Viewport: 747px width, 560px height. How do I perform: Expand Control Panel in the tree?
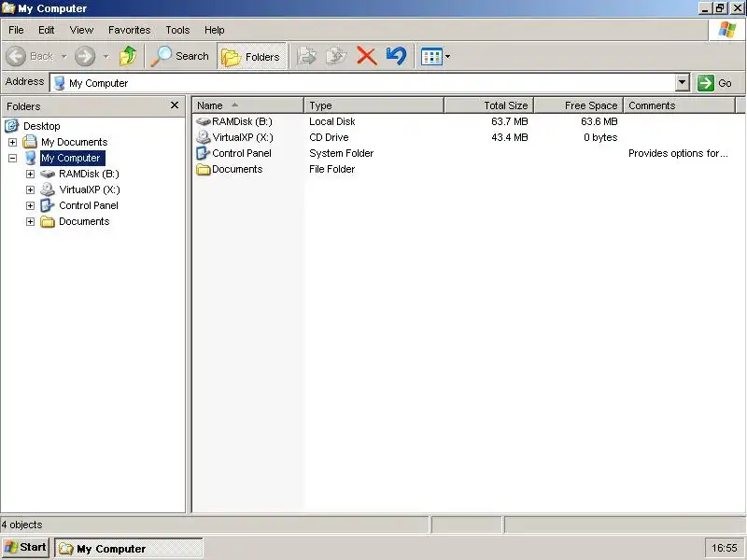point(30,205)
